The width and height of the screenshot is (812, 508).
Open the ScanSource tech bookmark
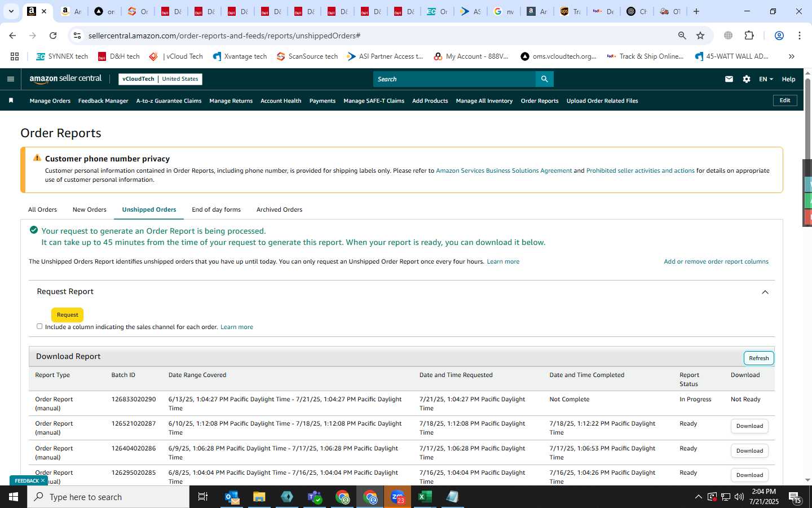(307, 56)
